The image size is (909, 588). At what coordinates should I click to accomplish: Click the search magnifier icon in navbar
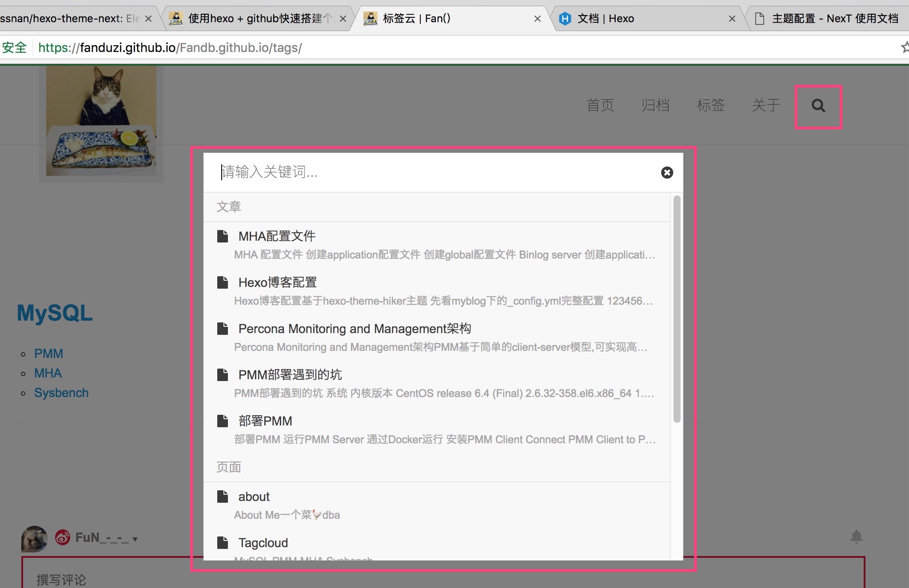click(818, 106)
